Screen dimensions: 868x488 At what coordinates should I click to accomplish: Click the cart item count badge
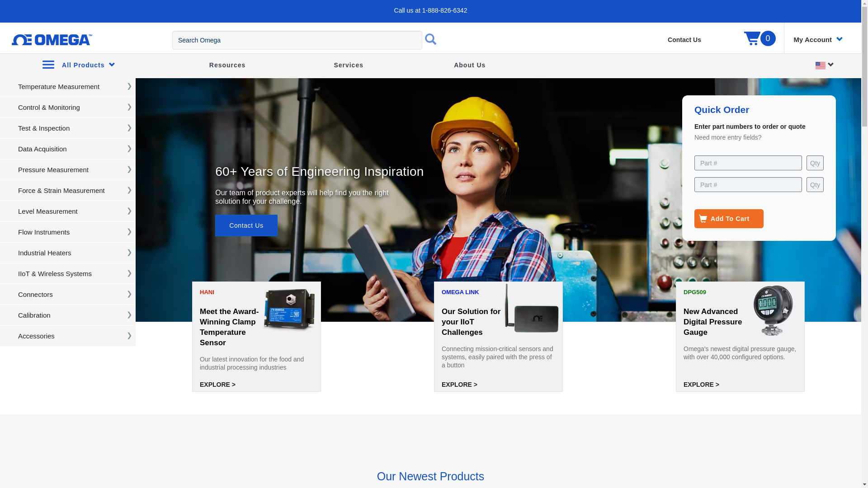tap(768, 38)
